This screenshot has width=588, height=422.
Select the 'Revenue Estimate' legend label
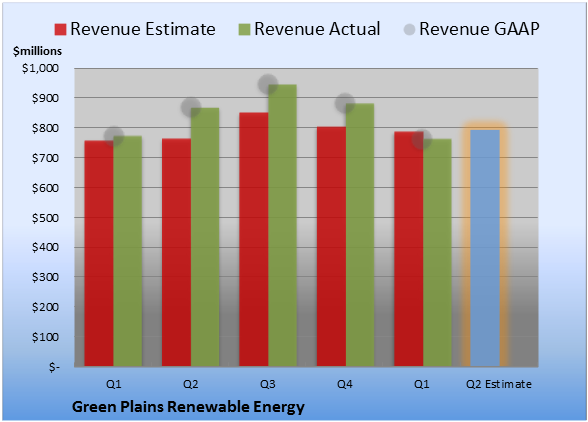coord(143,29)
